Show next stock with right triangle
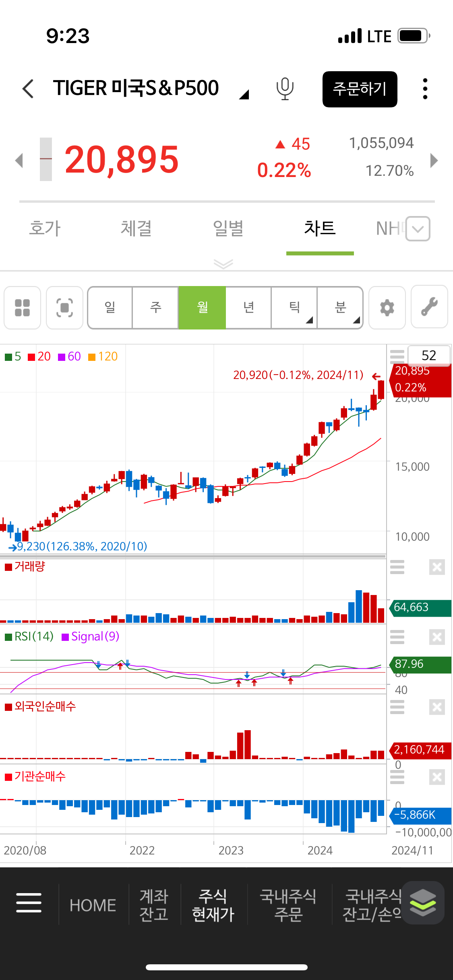 coord(434,160)
